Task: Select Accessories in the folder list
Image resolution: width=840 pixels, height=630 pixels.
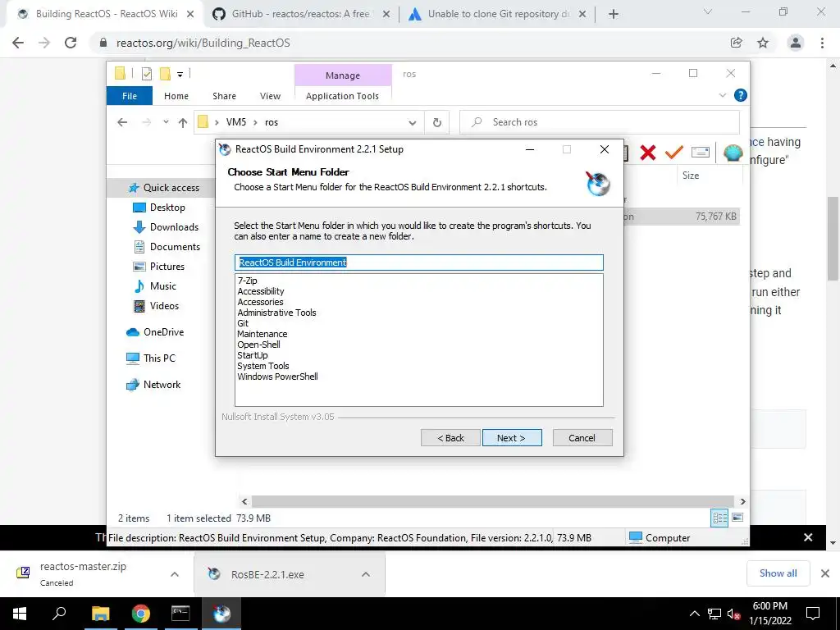Action: tap(260, 302)
